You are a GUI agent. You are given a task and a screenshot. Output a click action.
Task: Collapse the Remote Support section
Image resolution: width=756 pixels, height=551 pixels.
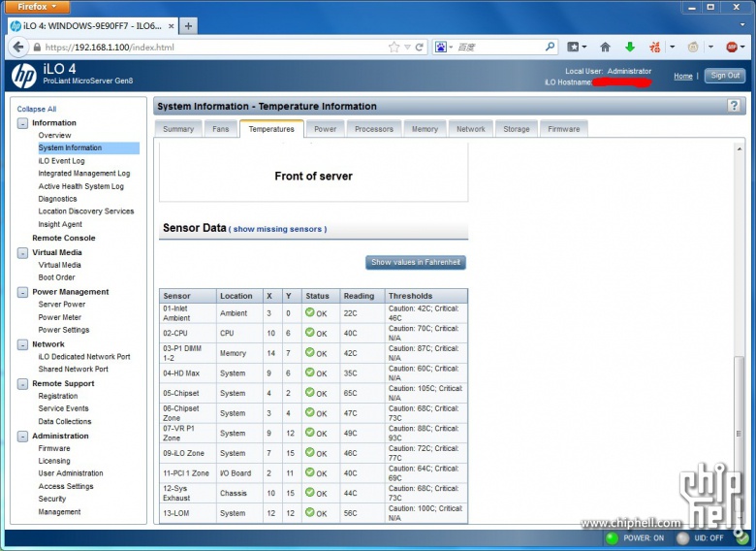[x=22, y=384]
